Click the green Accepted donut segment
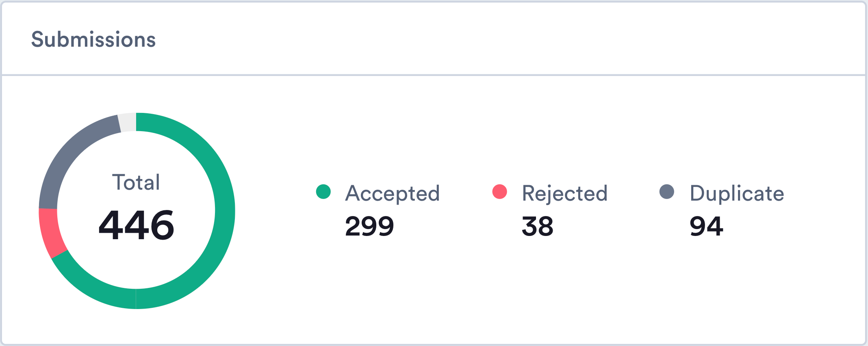The height and width of the screenshot is (346, 868). 225,211
